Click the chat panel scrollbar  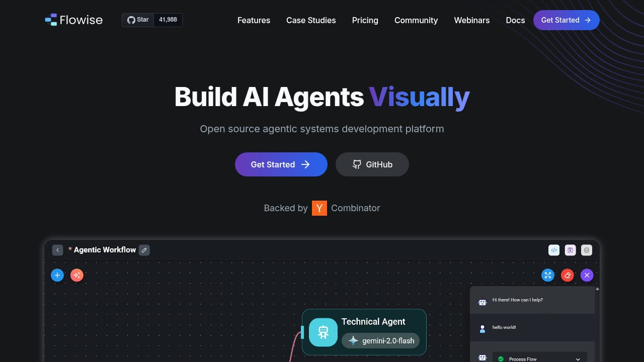pos(597,324)
